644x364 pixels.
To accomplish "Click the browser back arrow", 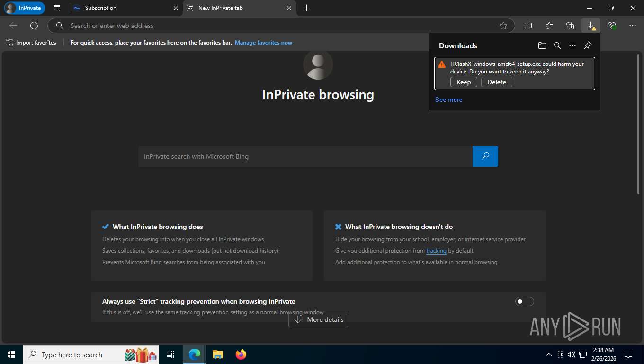I will coord(13,26).
